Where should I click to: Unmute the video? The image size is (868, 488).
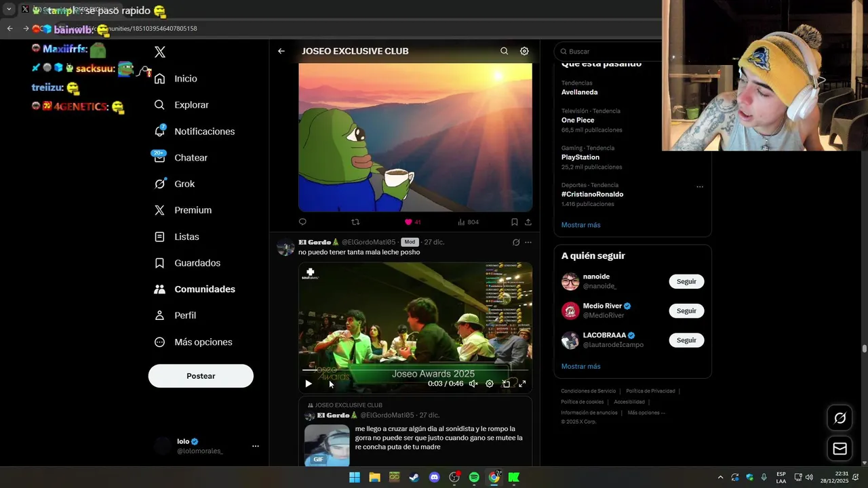[x=473, y=384]
